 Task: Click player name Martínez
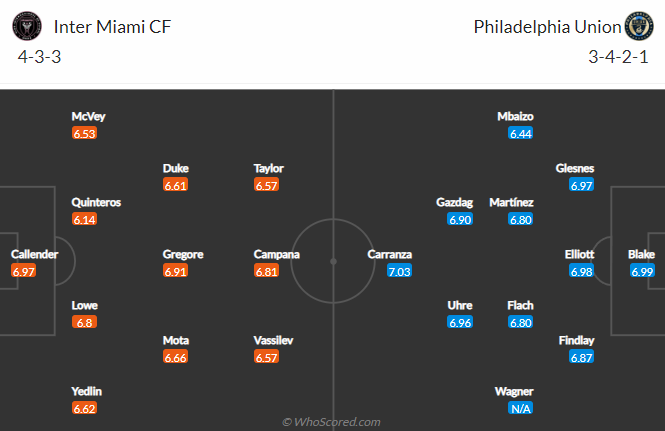pyautogui.click(x=511, y=202)
